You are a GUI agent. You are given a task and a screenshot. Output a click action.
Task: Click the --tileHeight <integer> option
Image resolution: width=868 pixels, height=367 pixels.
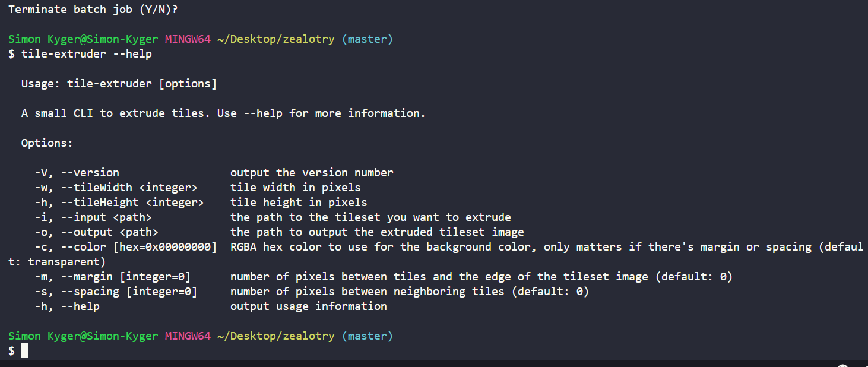[x=132, y=203]
